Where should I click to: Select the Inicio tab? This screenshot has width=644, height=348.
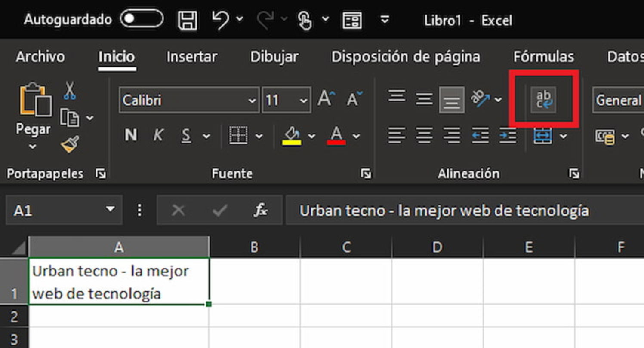click(117, 57)
